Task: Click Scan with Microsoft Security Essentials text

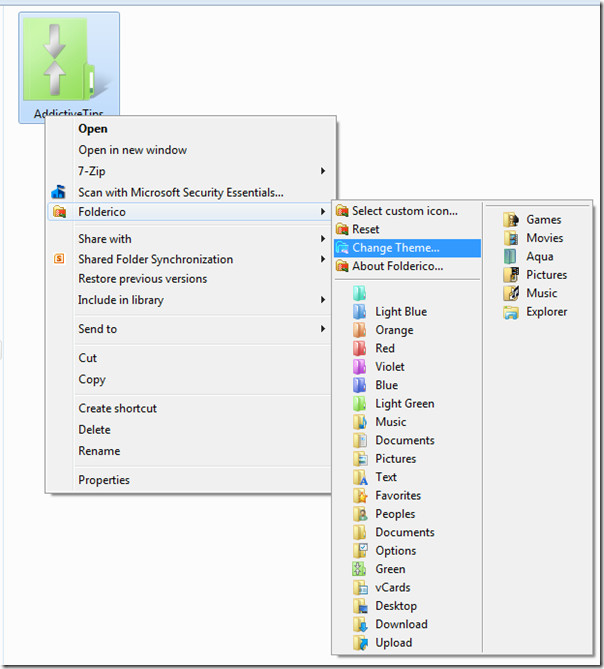Action: pyautogui.click(x=181, y=193)
